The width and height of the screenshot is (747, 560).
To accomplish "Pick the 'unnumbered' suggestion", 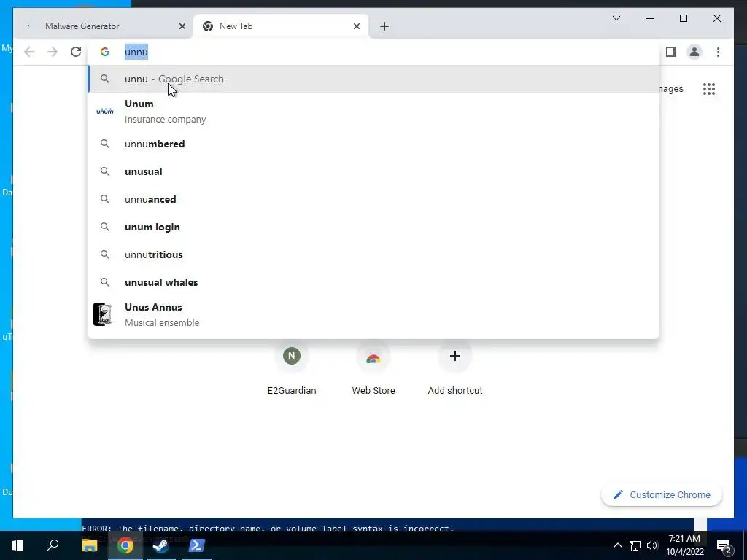I will pos(373,144).
